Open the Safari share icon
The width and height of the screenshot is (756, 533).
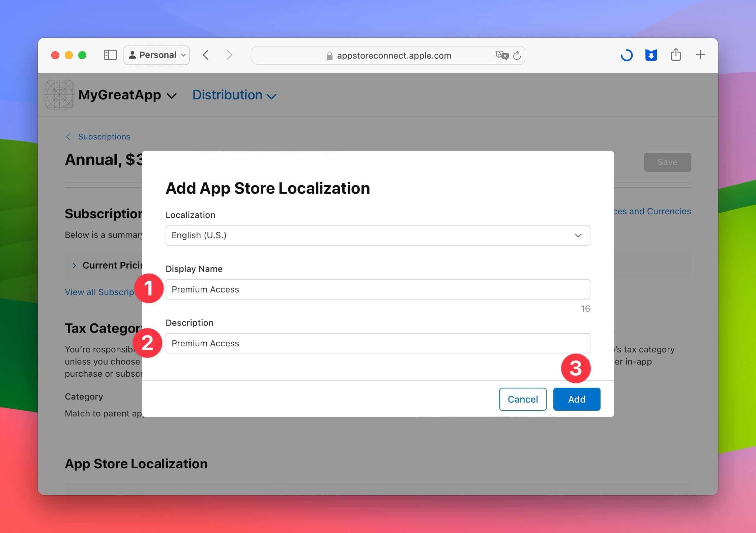point(676,55)
